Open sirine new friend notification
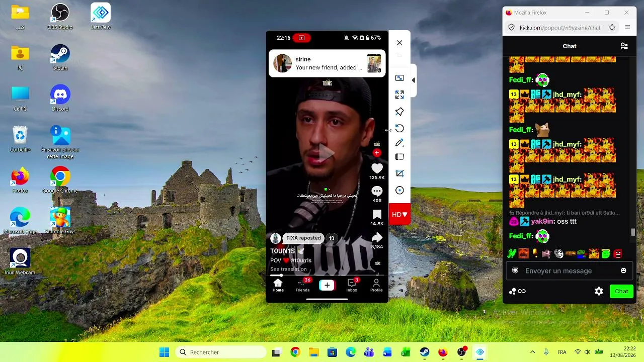The image size is (644, 362). (327, 63)
